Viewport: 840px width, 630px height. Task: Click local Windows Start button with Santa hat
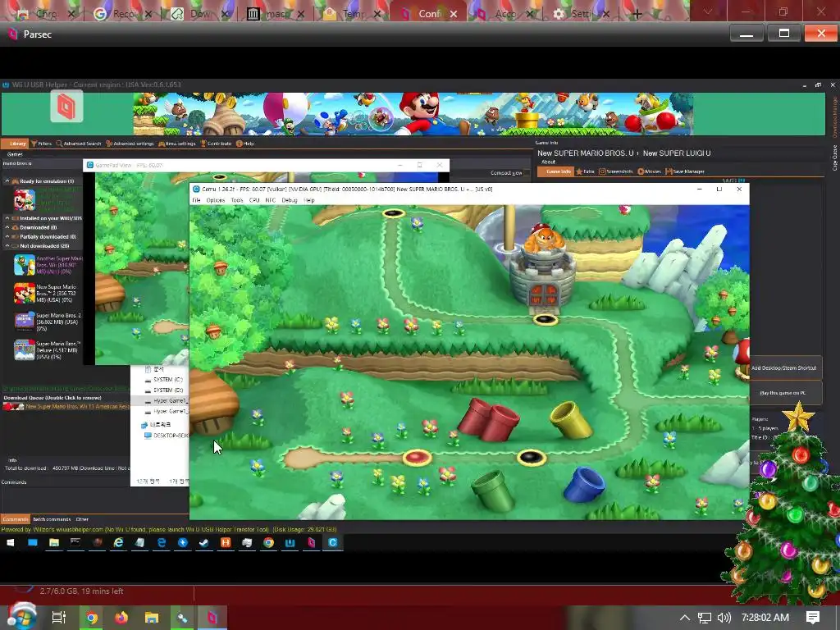[x=21, y=617]
